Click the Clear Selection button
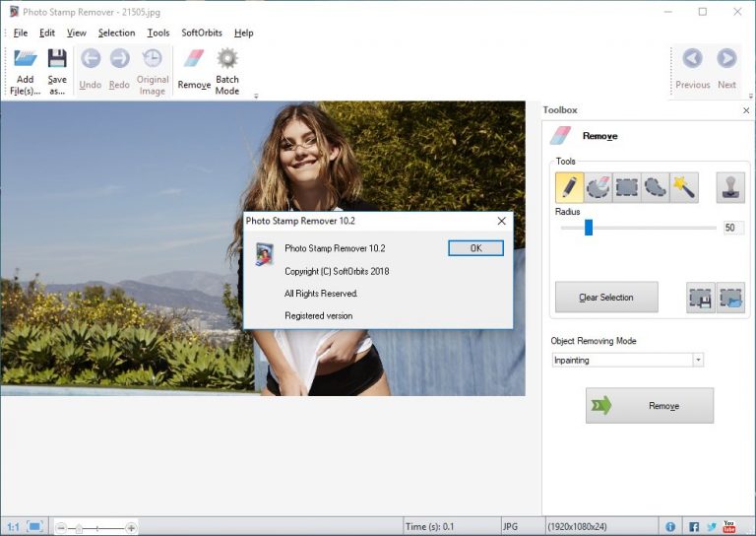Screen dimensions: 756x536 coord(606,298)
